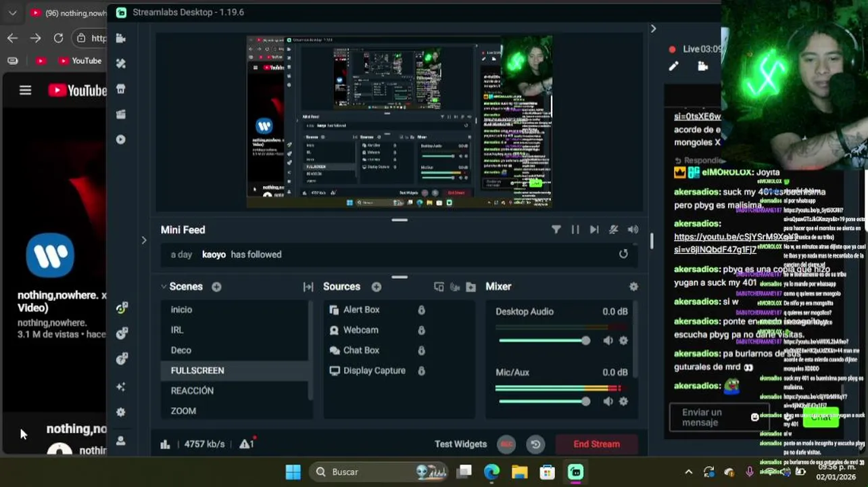
Task: Select the inicio scene
Action: tap(234, 310)
